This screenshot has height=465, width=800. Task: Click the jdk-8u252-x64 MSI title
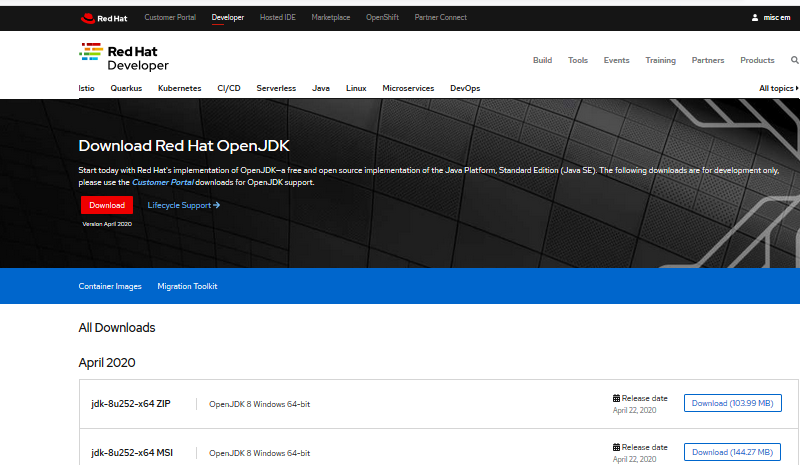(132, 453)
